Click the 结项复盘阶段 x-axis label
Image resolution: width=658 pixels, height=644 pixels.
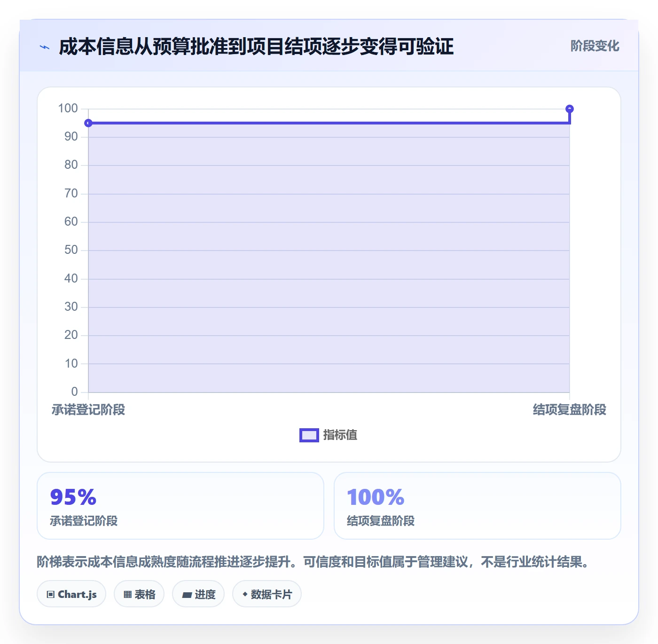(x=570, y=410)
